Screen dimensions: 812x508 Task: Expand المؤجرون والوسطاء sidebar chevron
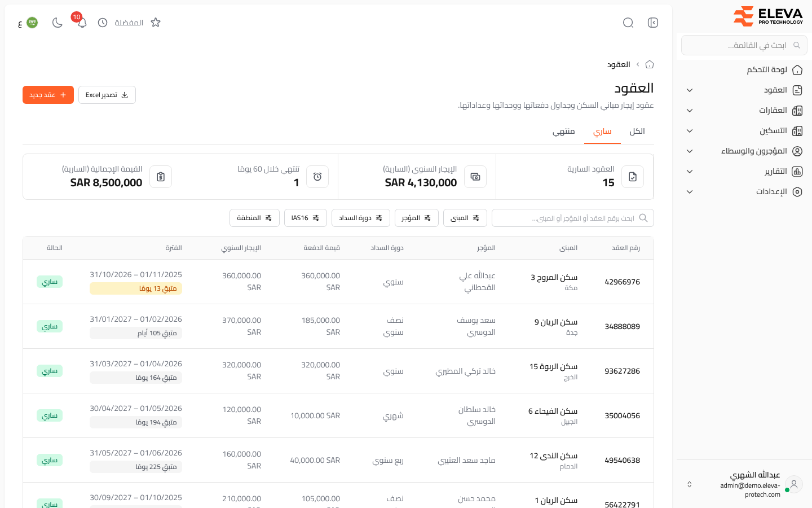pyautogui.click(x=690, y=151)
